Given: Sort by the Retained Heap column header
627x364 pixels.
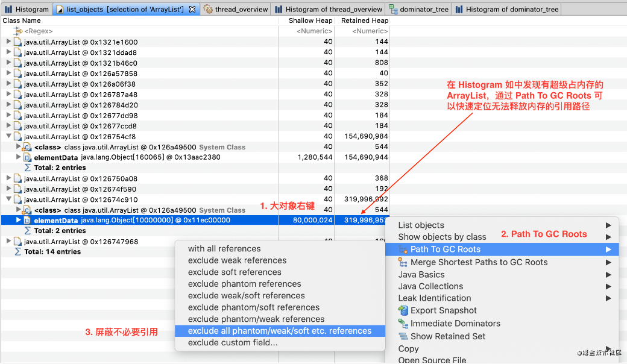Looking at the screenshot, I should point(364,20).
